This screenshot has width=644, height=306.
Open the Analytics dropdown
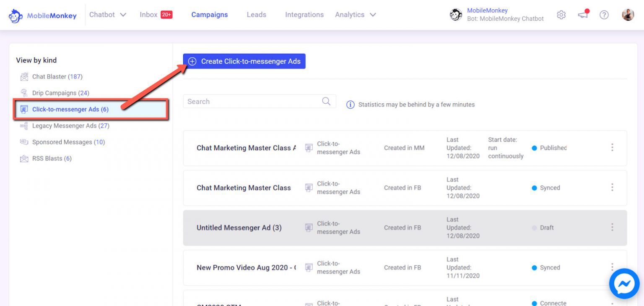(355, 14)
